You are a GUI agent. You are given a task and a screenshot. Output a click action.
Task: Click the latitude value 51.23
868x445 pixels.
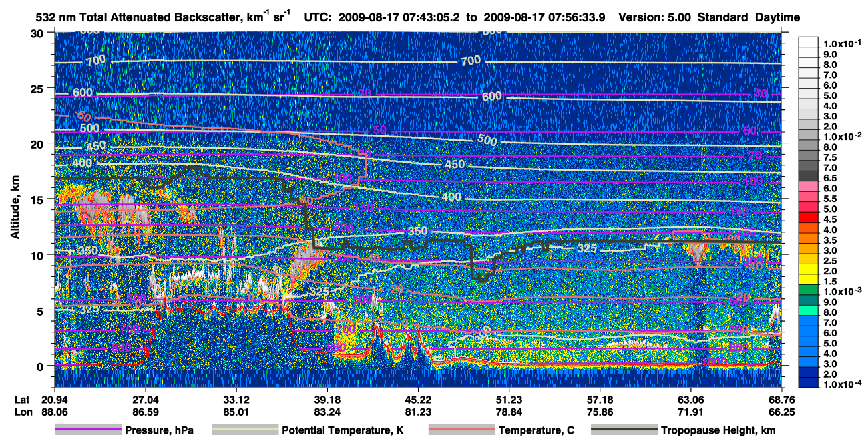pyautogui.click(x=509, y=400)
